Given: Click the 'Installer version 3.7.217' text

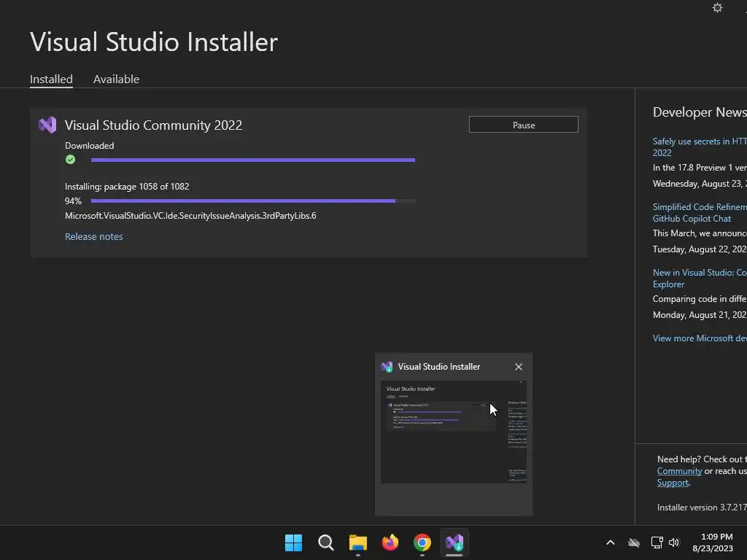Looking at the screenshot, I should [702, 507].
